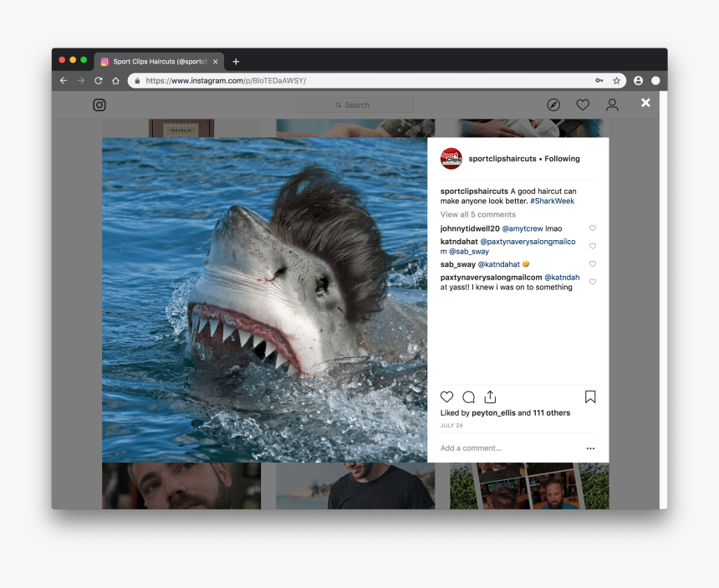Screen dimensions: 719x588
Task: Close the post overlay with the X
Action: click(645, 102)
